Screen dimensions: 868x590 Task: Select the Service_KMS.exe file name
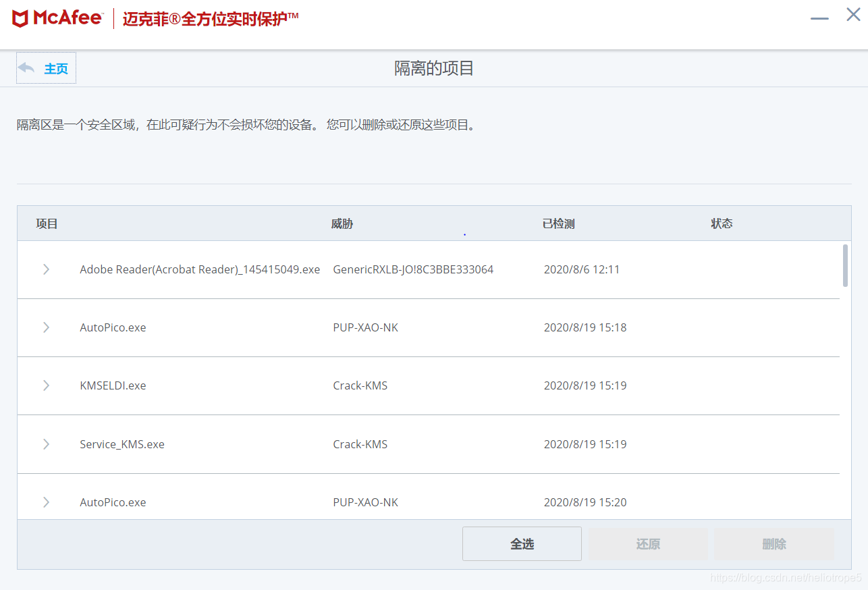tap(122, 444)
